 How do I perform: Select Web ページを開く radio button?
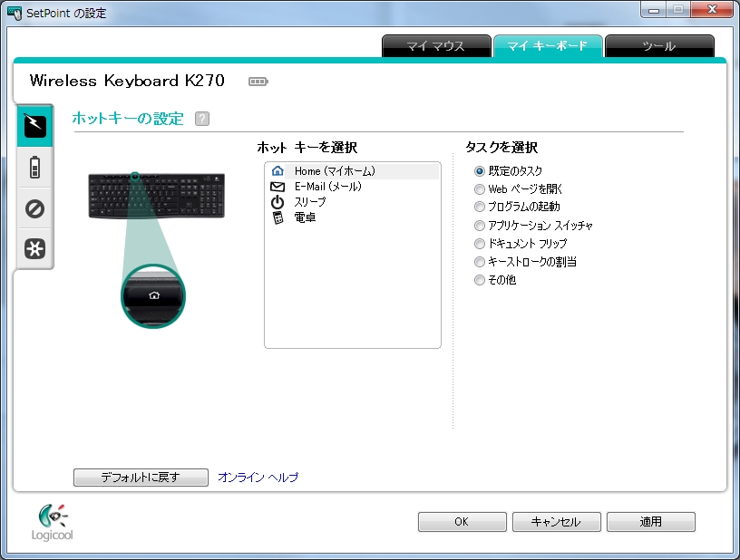480,189
